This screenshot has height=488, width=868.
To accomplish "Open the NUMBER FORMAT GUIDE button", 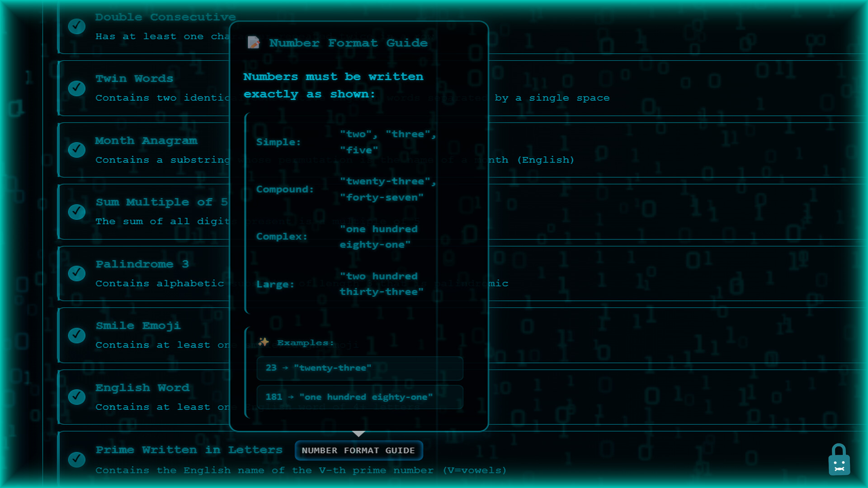I will (x=359, y=450).
